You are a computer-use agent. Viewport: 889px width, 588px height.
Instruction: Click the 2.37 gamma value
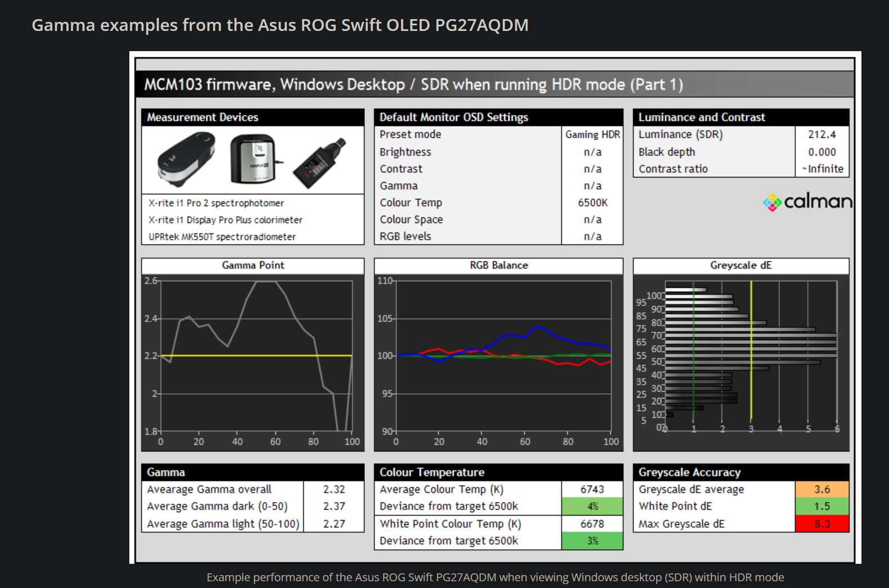[334, 506]
